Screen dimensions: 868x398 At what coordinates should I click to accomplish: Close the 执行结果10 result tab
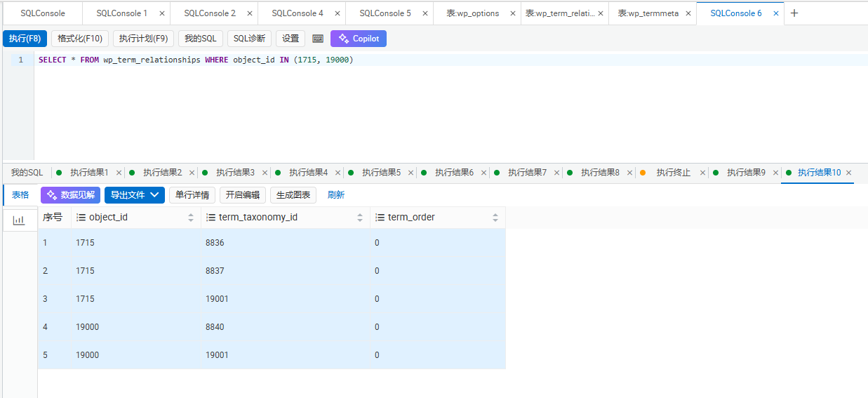(x=848, y=173)
